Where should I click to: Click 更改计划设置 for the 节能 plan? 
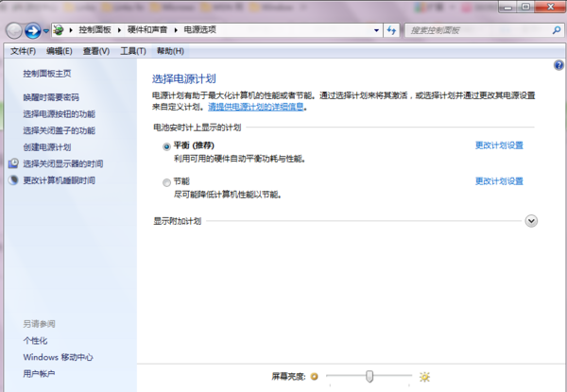pos(499,181)
